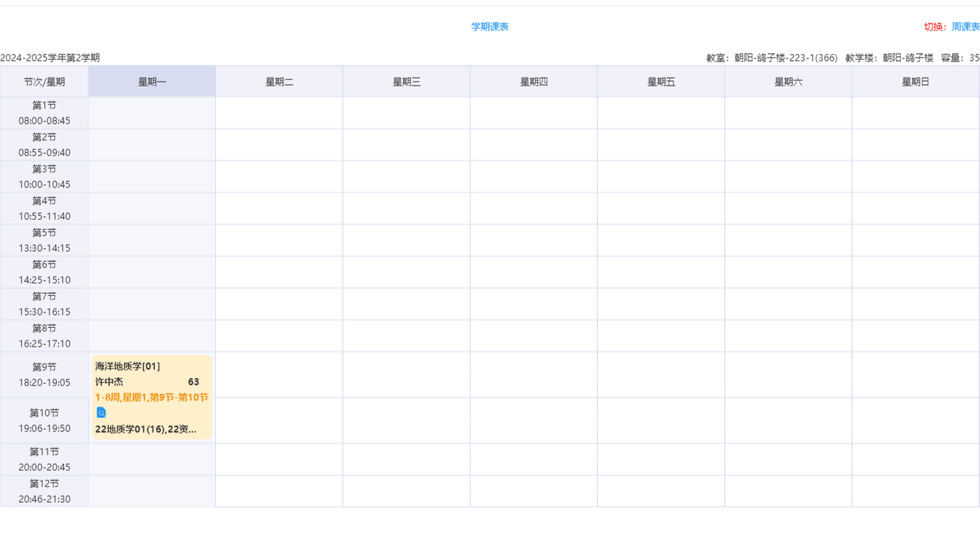
Task: Select the 星期四 column header
Action: point(533,82)
